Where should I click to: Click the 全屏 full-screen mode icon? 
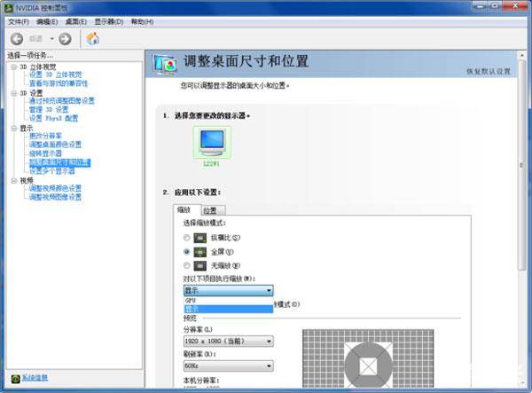click(x=202, y=252)
